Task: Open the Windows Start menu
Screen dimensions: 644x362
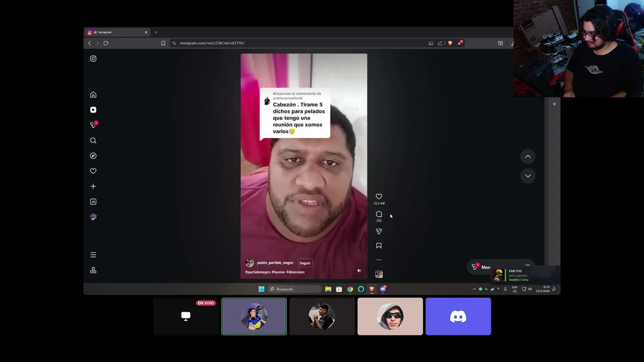Action: [x=261, y=289]
